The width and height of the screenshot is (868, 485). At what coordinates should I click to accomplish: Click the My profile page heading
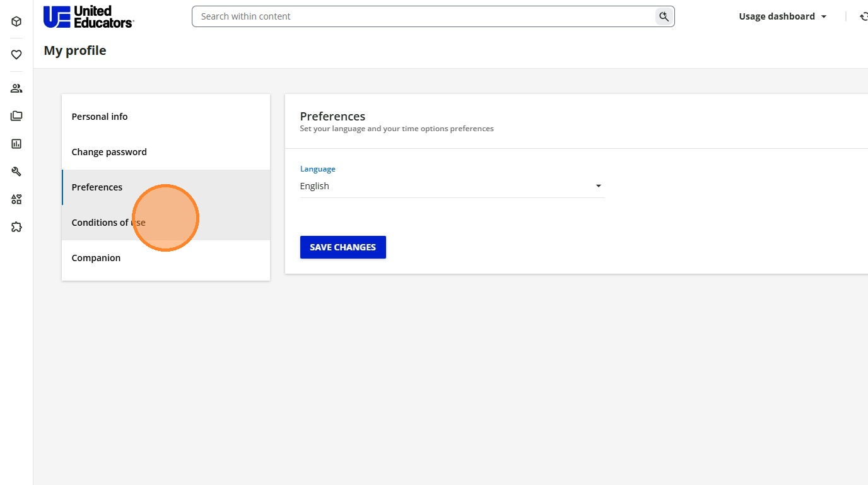point(75,50)
